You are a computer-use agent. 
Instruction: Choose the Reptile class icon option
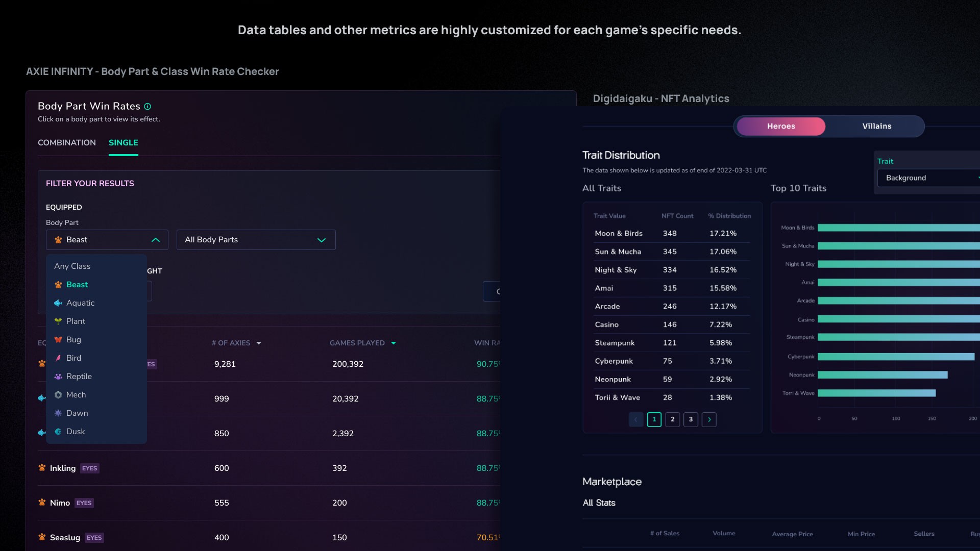click(58, 377)
